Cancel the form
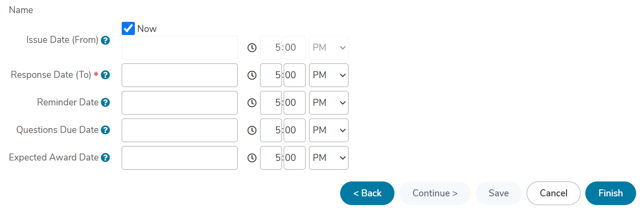644x216 pixels. (x=553, y=193)
